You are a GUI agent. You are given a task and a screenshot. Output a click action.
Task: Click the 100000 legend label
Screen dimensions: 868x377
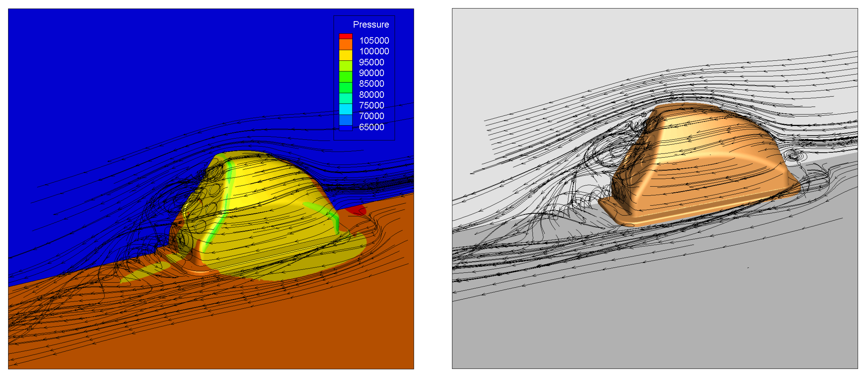pos(374,52)
